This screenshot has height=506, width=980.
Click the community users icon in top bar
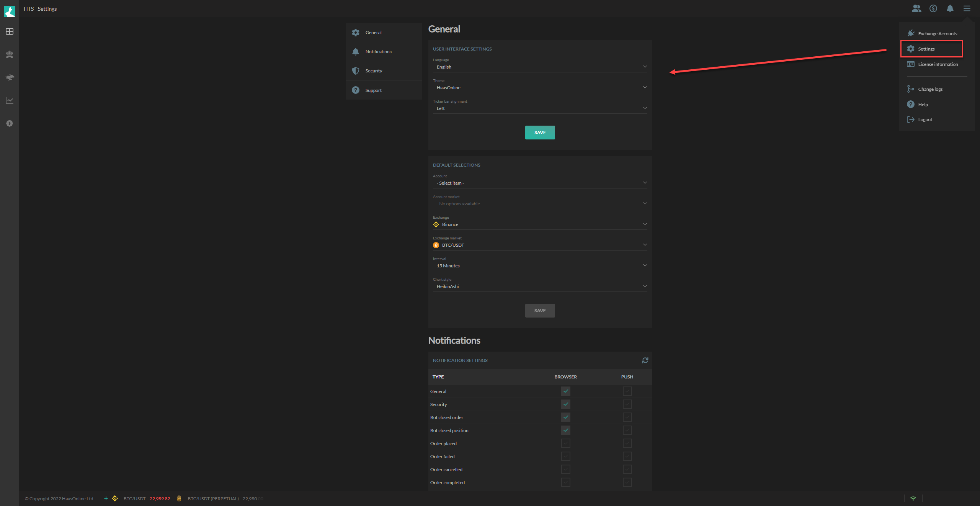tap(916, 8)
